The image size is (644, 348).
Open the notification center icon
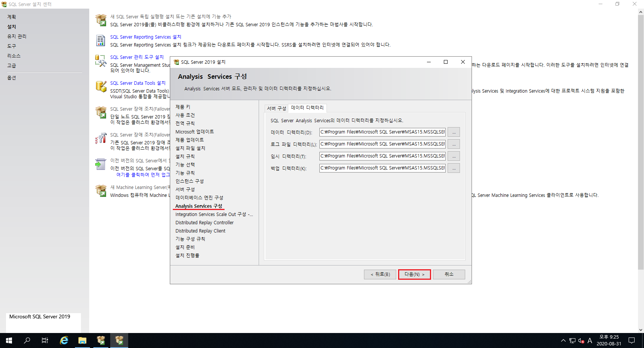632,340
